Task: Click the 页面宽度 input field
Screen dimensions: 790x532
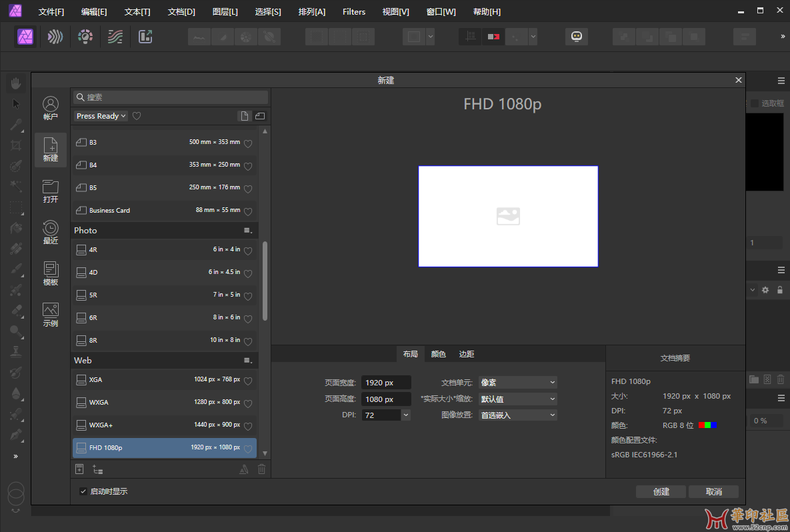Action: (x=386, y=383)
